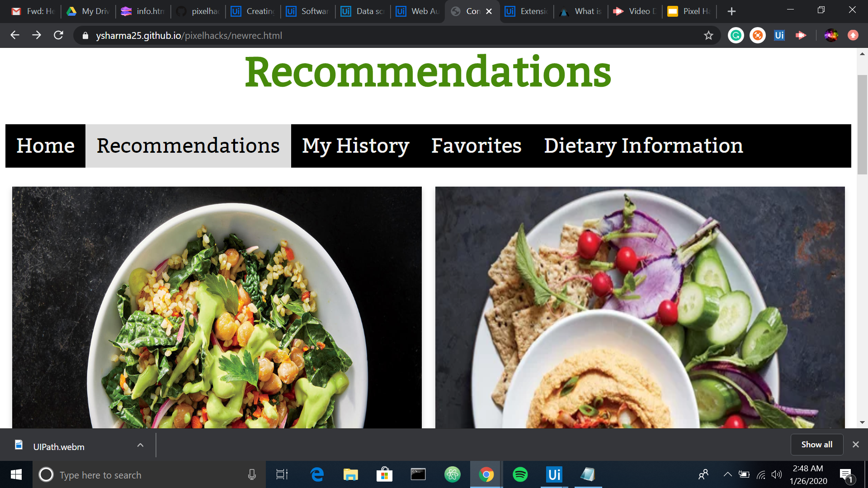Open Microsoft Edge from the taskbar

click(317, 474)
